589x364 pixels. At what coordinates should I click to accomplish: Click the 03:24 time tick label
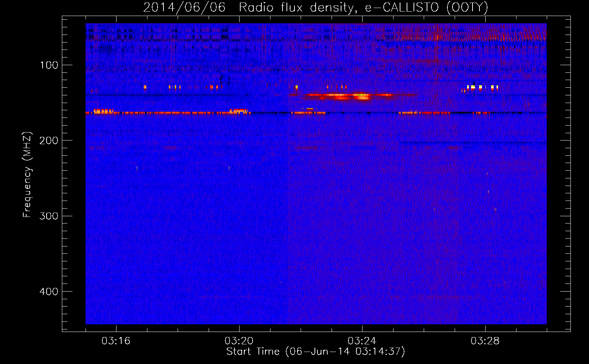coord(362,341)
